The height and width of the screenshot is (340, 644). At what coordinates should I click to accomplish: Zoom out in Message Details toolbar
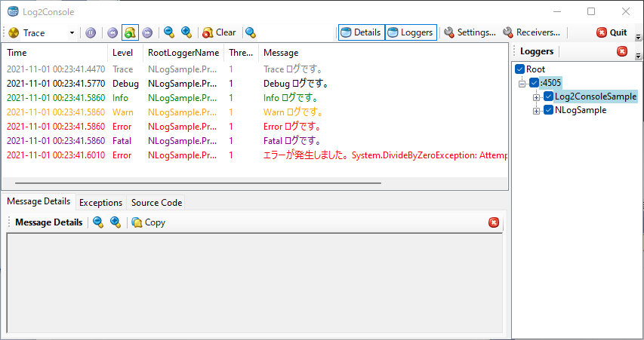click(98, 222)
